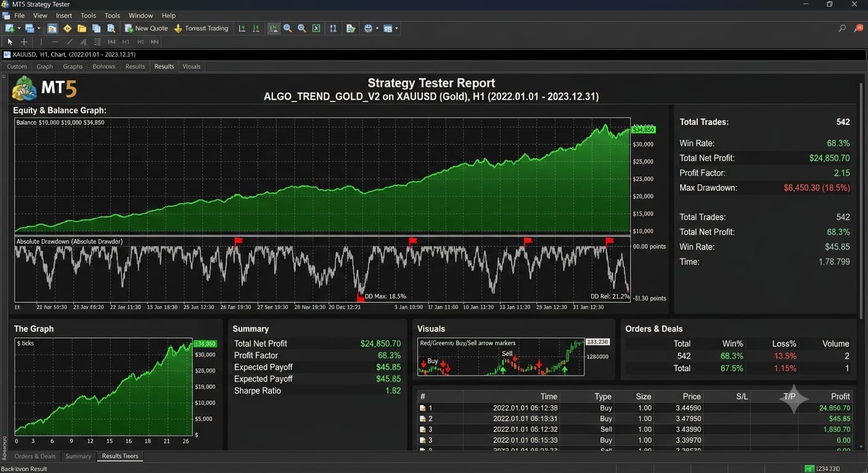Select the equidistant channel tool
This screenshot has width=868, height=473.
[x=83, y=42]
